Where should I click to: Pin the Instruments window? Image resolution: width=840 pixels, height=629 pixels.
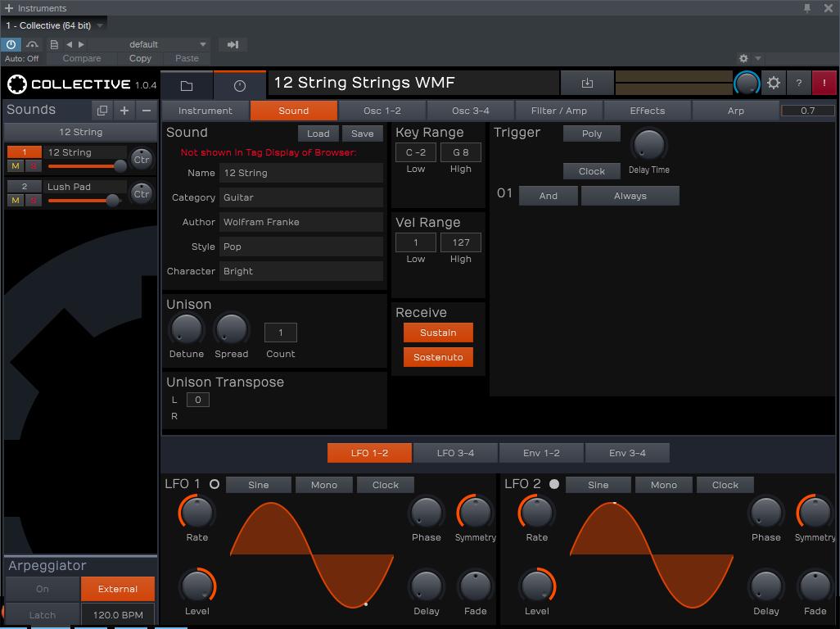click(x=806, y=8)
